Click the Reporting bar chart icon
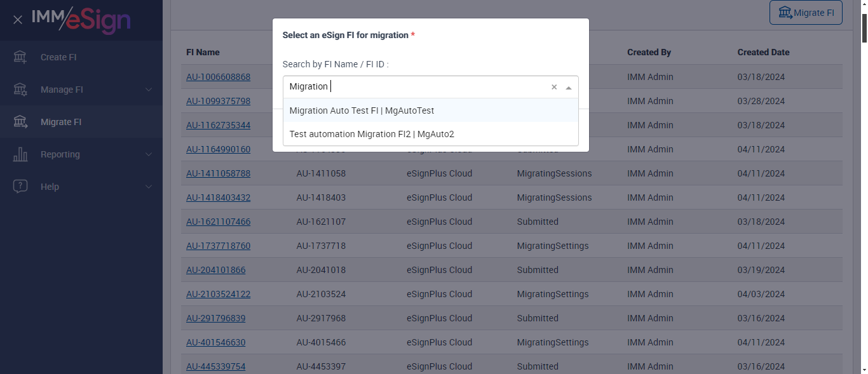This screenshot has height=374, width=868. [x=20, y=154]
